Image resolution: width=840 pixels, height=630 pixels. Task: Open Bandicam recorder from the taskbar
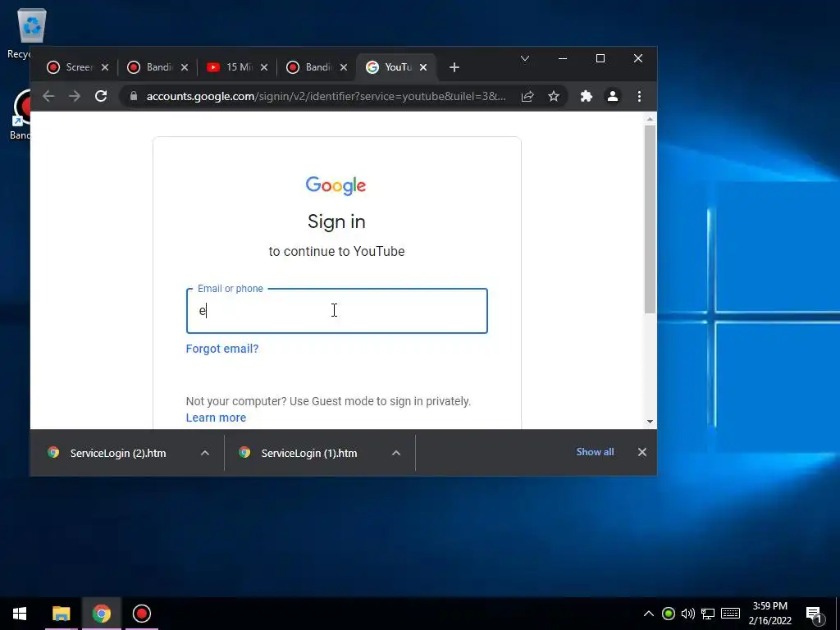141,614
